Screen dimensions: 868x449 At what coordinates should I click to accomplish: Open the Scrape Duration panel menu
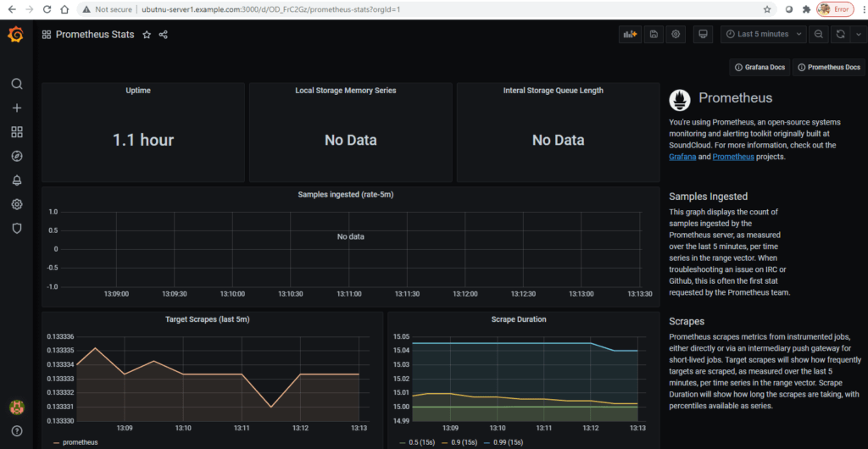(x=519, y=319)
